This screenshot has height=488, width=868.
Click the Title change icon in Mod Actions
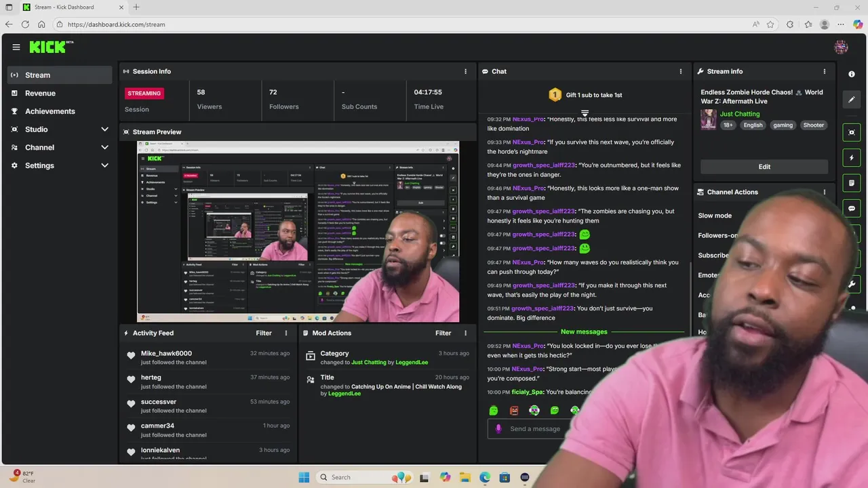coord(310,380)
